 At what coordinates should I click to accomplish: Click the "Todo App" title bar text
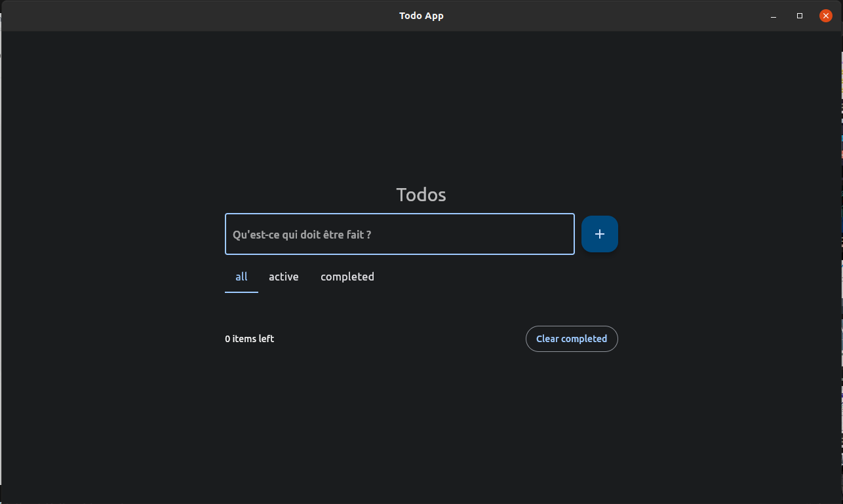421,16
